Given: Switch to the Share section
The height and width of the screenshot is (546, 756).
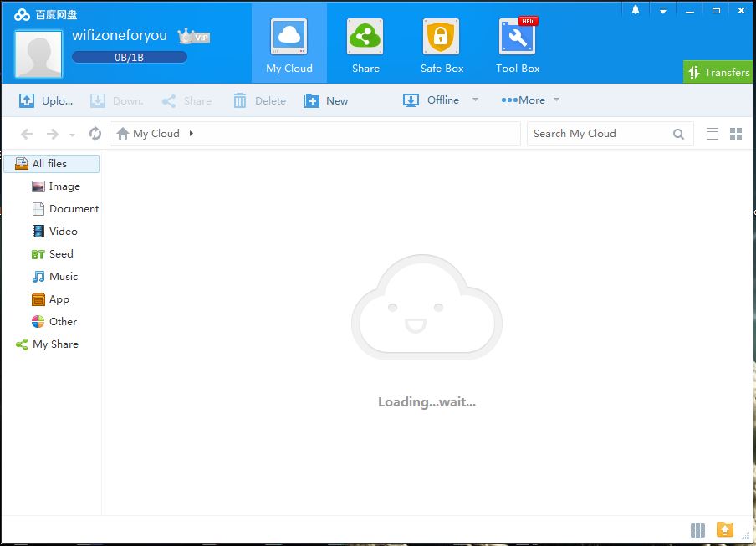Looking at the screenshot, I should click(365, 42).
